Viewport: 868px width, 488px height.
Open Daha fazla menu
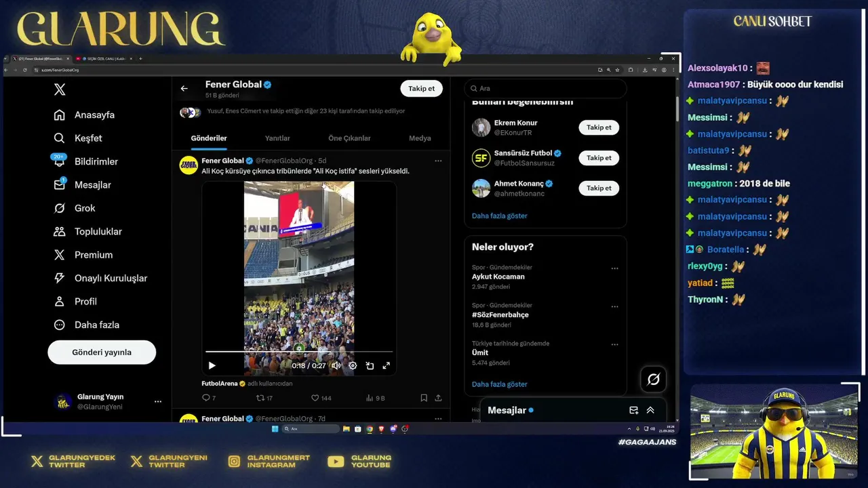(87, 325)
